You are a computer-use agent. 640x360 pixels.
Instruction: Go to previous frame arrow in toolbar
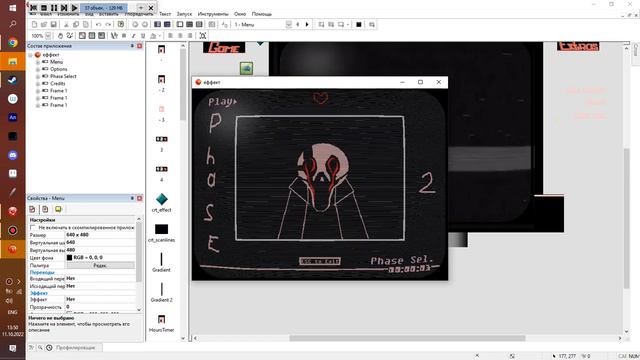click(298, 24)
